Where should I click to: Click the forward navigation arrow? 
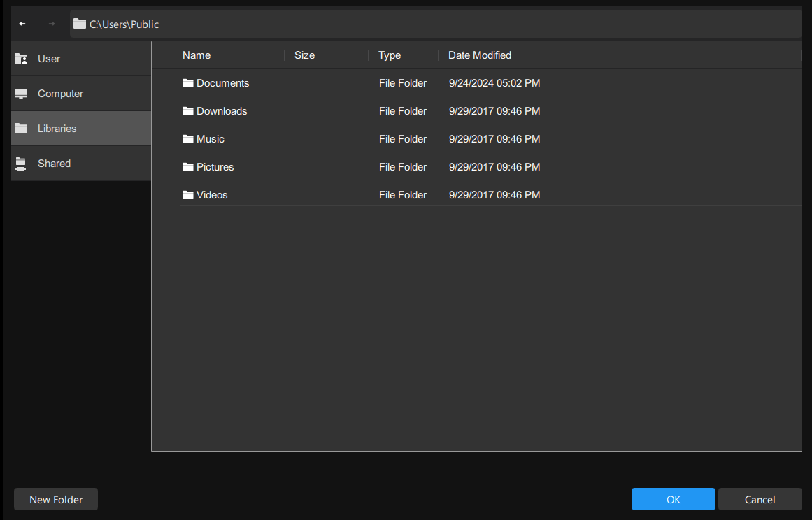pos(51,24)
